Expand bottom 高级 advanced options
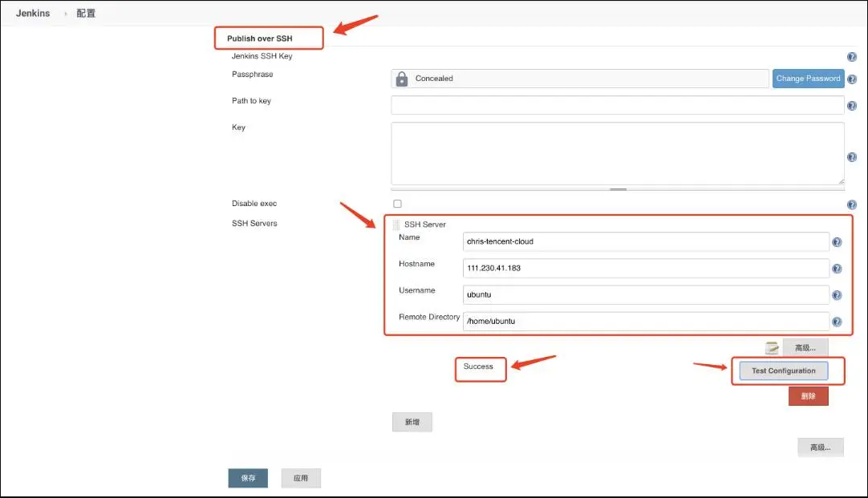The width and height of the screenshot is (868, 498). pos(820,447)
